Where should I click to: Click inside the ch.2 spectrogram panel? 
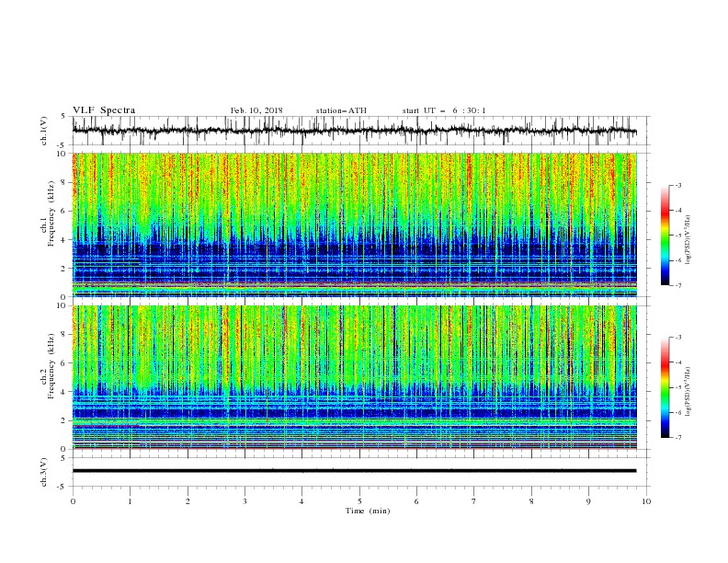coord(355,377)
